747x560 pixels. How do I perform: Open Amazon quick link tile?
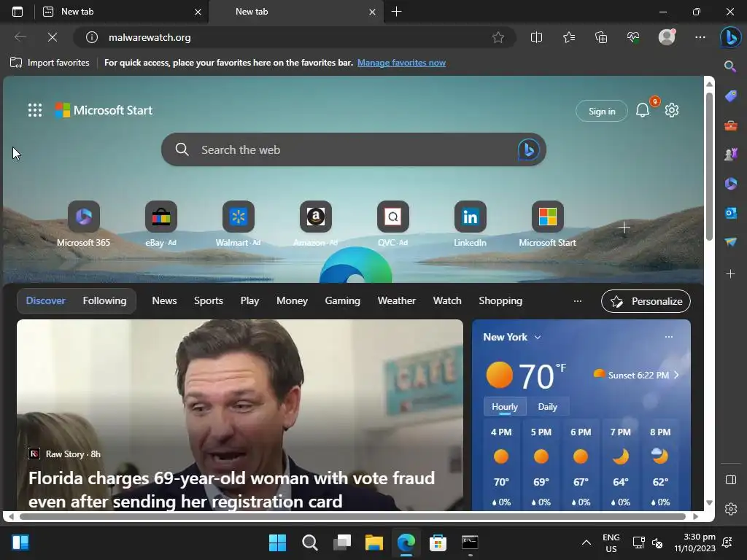point(315,224)
